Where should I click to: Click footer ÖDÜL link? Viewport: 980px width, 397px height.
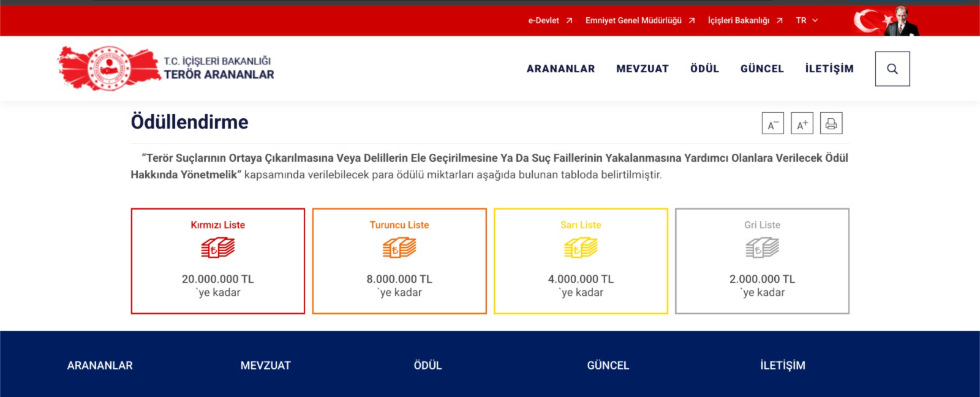point(428,366)
